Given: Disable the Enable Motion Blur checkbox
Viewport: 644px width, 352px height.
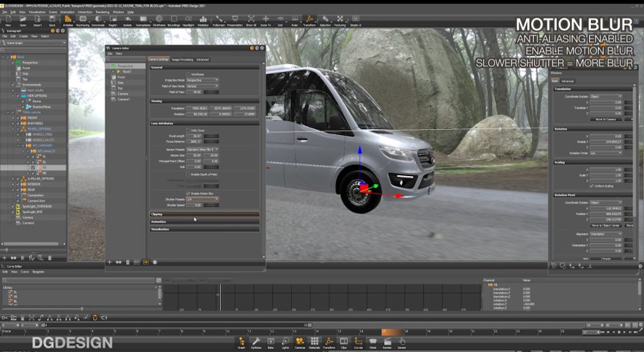Looking at the screenshot, I should pyautogui.click(x=188, y=193).
